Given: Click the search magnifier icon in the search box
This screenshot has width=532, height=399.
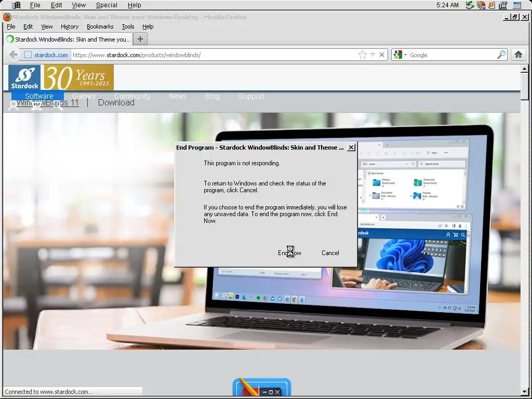Looking at the screenshot, I should pos(501,55).
